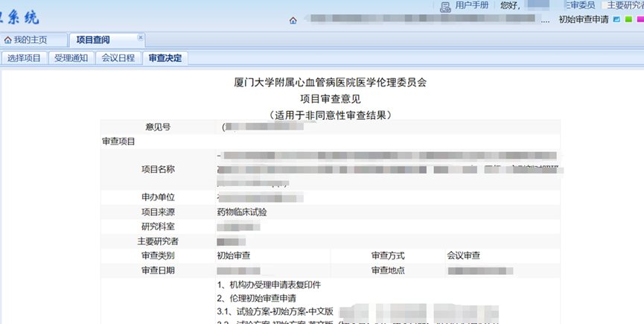Go to the 受理通知 sub-tab
The width and height of the screenshot is (644, 324).
click(x=71, y=58)
